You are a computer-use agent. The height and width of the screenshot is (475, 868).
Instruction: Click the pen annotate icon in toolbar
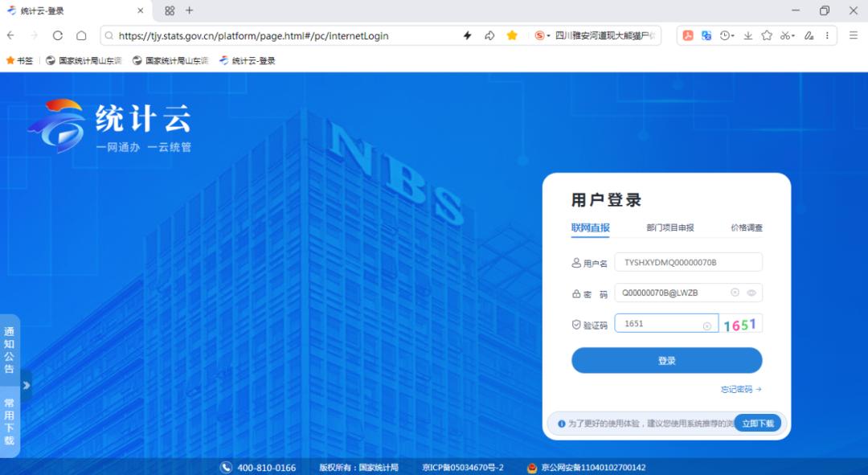809,35
